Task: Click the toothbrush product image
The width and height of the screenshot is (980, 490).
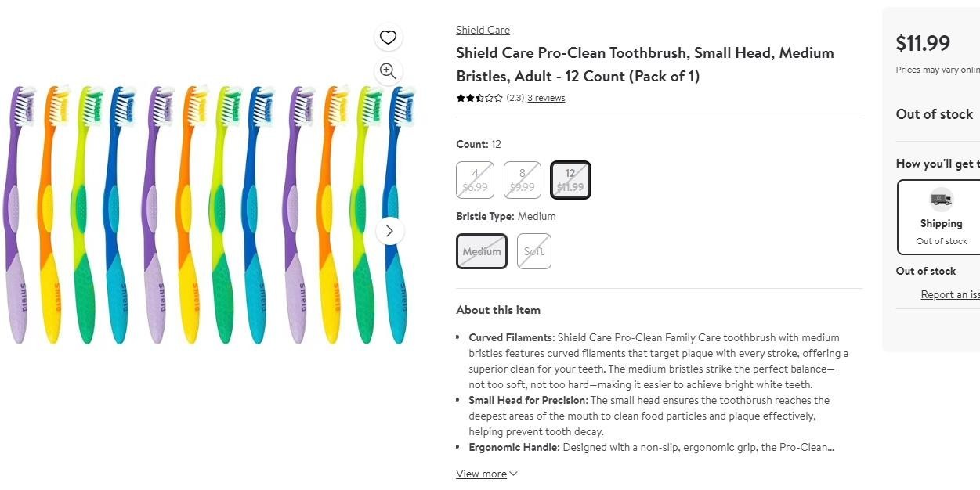Action: [x=208, y=215]
